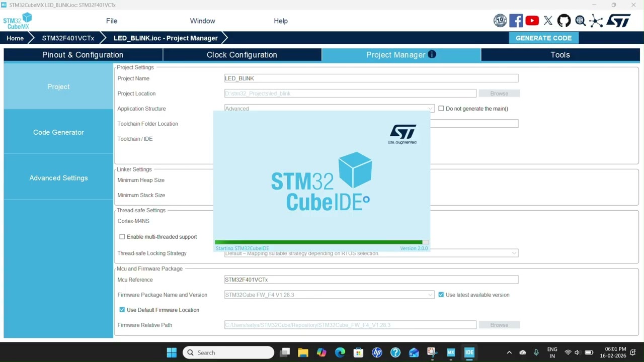The height and width of the screenshot is (362, 644).
Task: Open Code Generator side section
Action: click(58, 132)
